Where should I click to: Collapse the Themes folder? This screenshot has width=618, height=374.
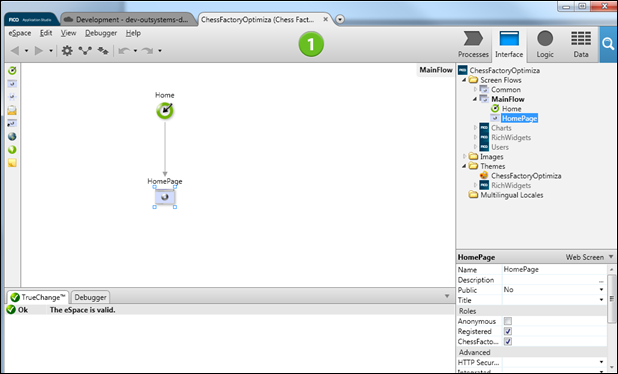point(464,166)
